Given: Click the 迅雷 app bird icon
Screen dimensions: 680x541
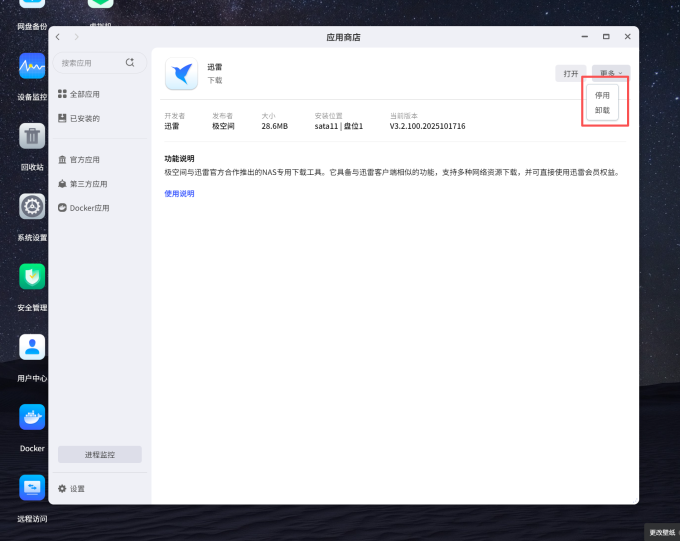Looking at the screenshot, I should click(181, 73).
